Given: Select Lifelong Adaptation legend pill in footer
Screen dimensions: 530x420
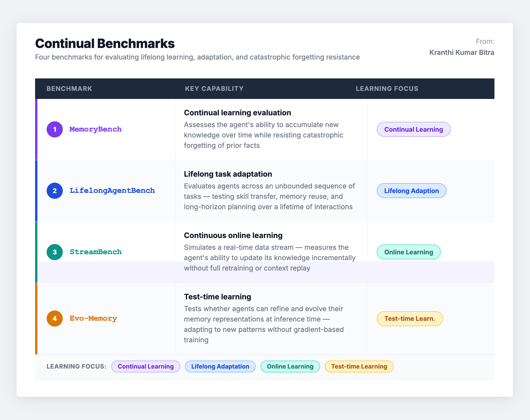Looking at the screenshot, I should coord(220,366).
